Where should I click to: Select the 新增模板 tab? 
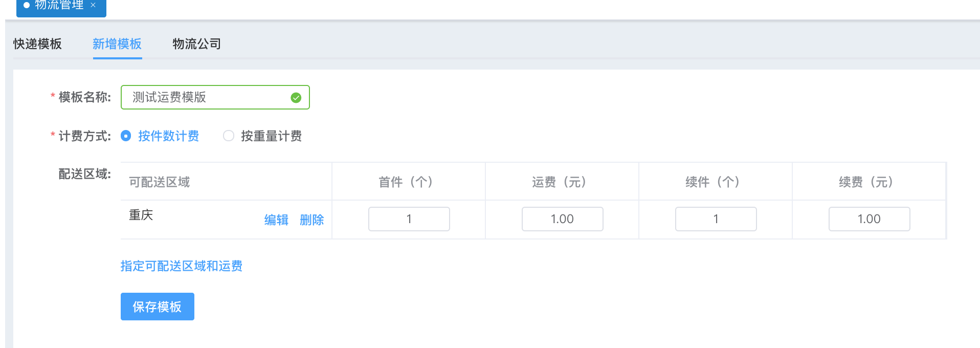pyautogui.click(x=117, y=44)
